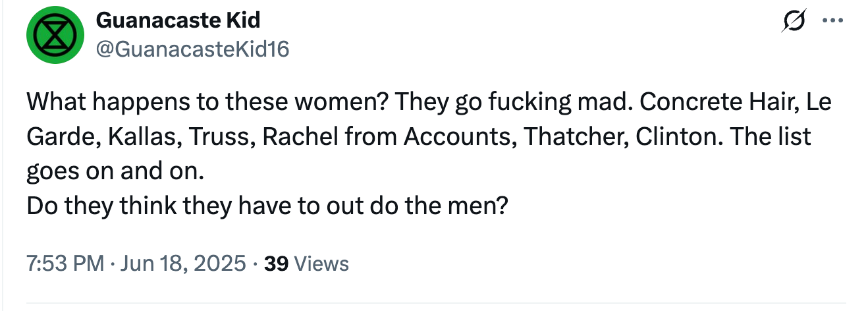Visit the @GuanacasteKid16 handle link
The width and height of the screenshot is (868, 311).
(x=192, y=48)
